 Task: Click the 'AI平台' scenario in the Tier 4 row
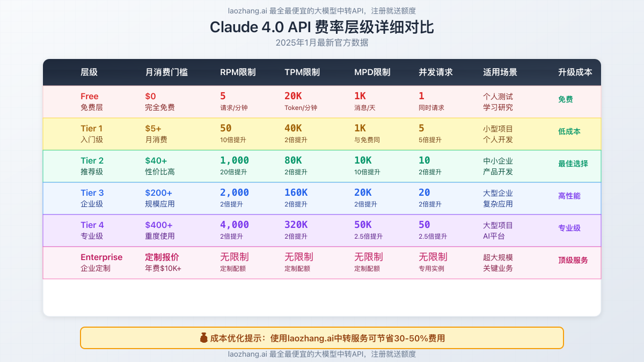click(494, 236)
